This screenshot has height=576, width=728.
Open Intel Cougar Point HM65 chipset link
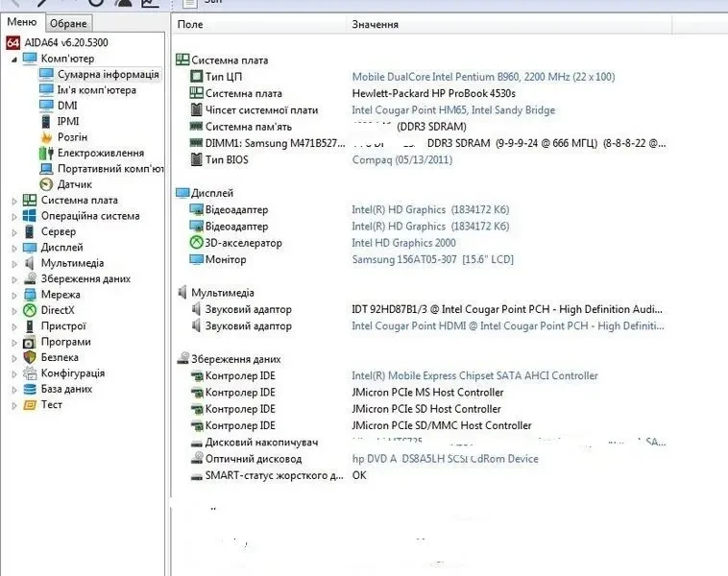(453, 110)
